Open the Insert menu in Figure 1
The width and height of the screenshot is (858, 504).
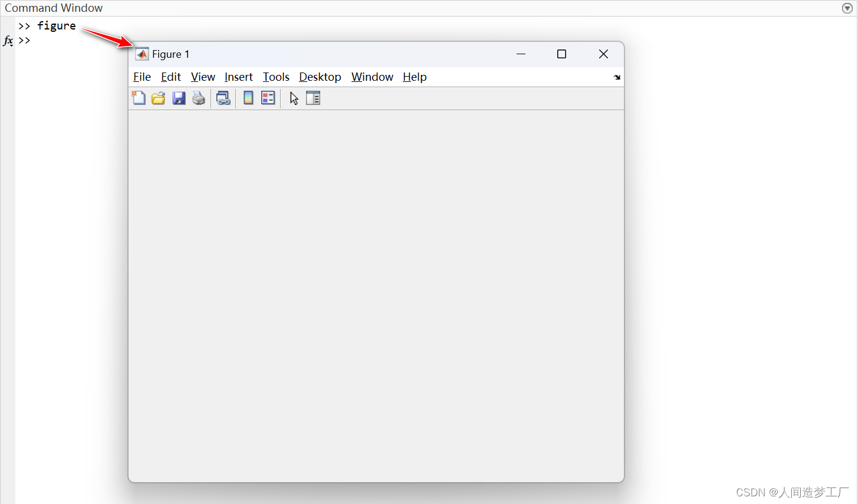[x=239, y=77]
